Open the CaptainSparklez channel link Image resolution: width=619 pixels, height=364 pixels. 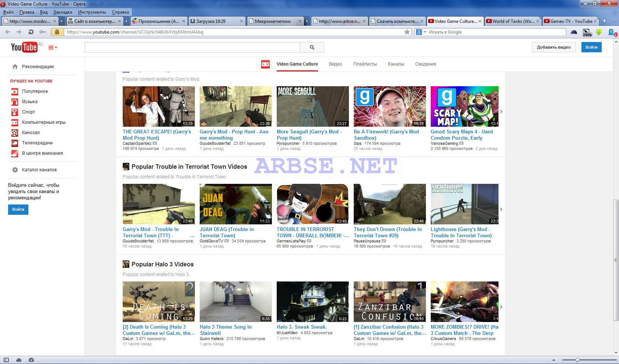pyautogui.click(x=137, y=143)
